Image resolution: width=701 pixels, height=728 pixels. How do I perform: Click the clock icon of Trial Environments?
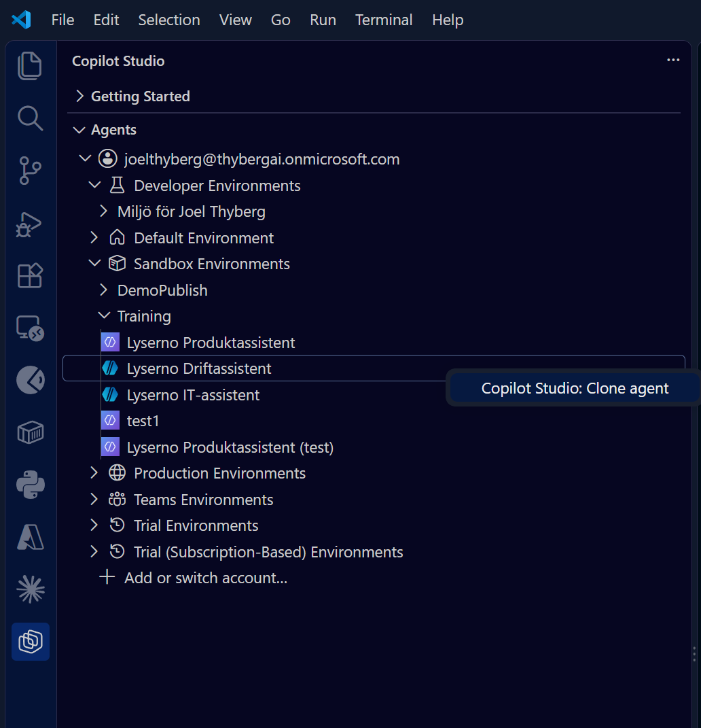(x=117, y=525)
